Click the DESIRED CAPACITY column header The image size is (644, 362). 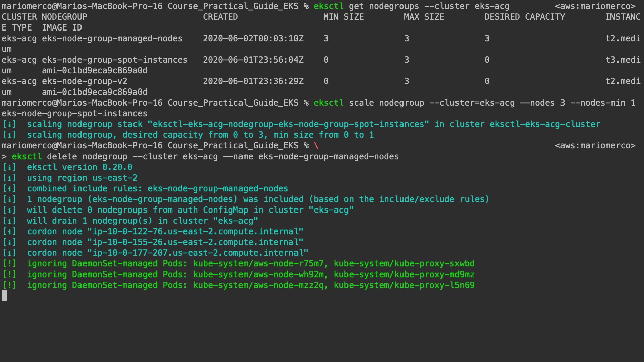pos(525,17)
